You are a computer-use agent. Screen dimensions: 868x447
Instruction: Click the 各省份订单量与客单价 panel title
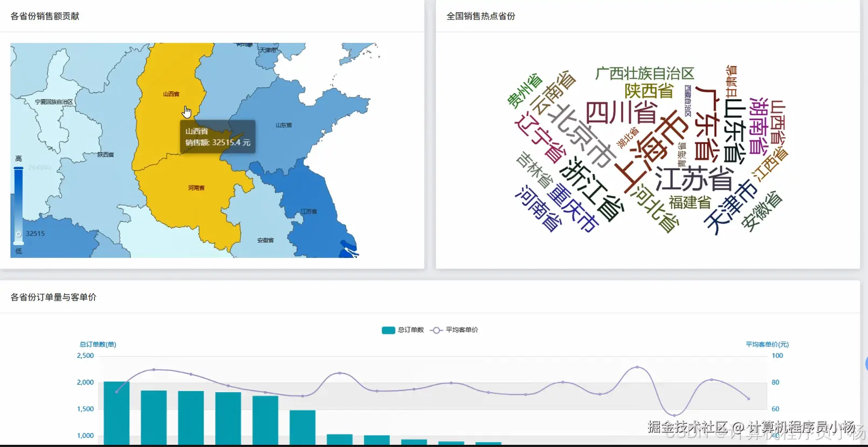(x=53, y=297)
